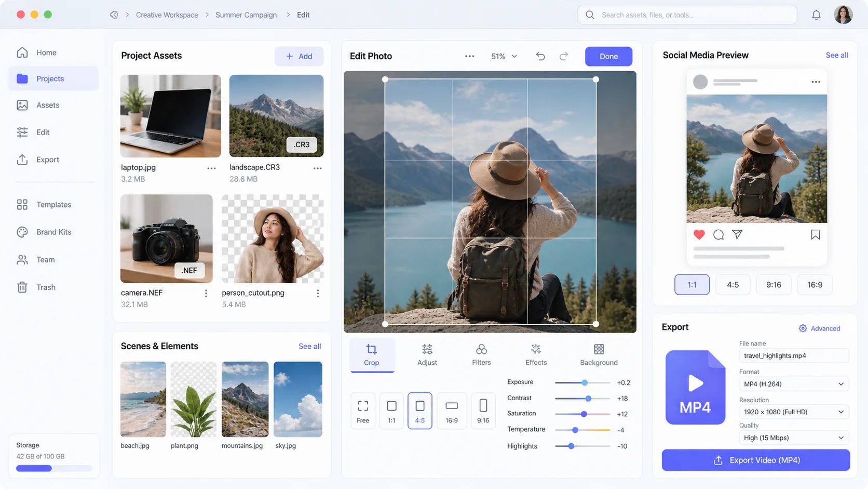The width and height of the screenshot is (868, 489).
Task: Switch social preview to 1:1
Action: tap(692, 285)
